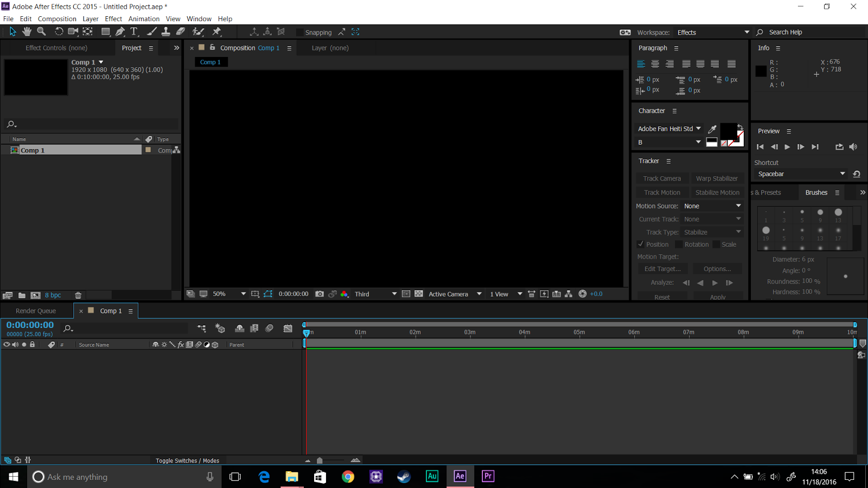868x488 pixels.
Task: Toggle the Position checkbox in Tracker
Action: pyautogui.click(x=641, y=245)
